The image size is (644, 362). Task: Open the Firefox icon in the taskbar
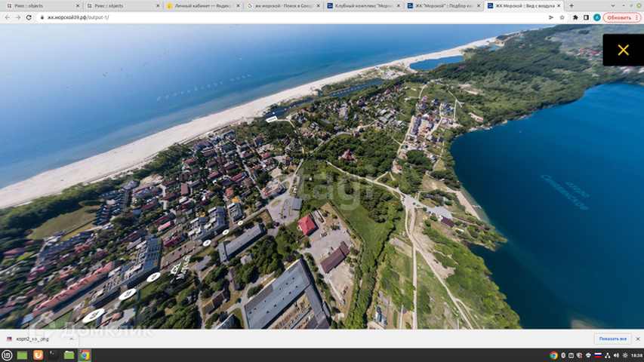[x=38, y=355]
